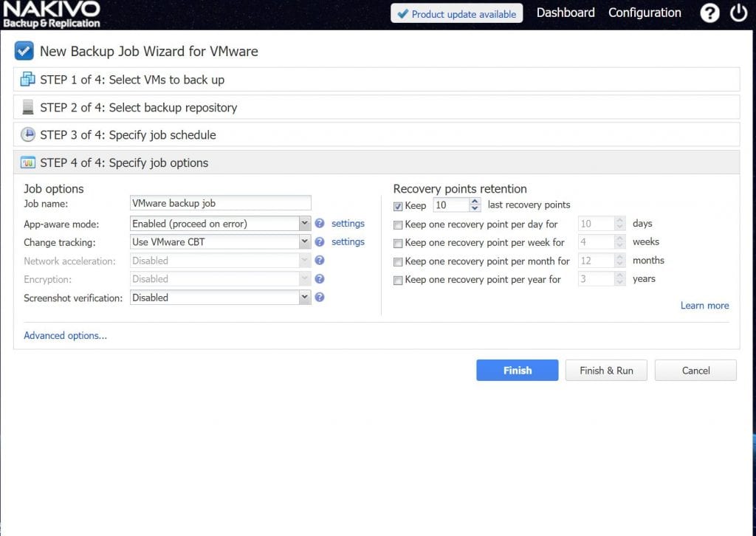
Task: Click the Job name text field
Action: click(220, 203)
